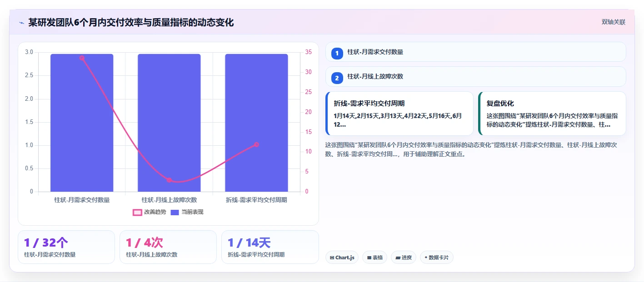Open the 柱状-月需求交付数量 list item
The image size is (644, 282).
click(x=476, y=52)
